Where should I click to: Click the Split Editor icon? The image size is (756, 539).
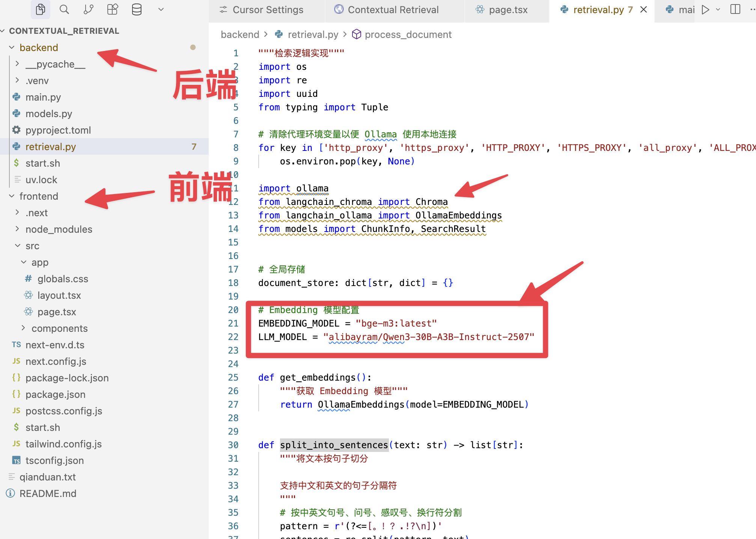735,9
